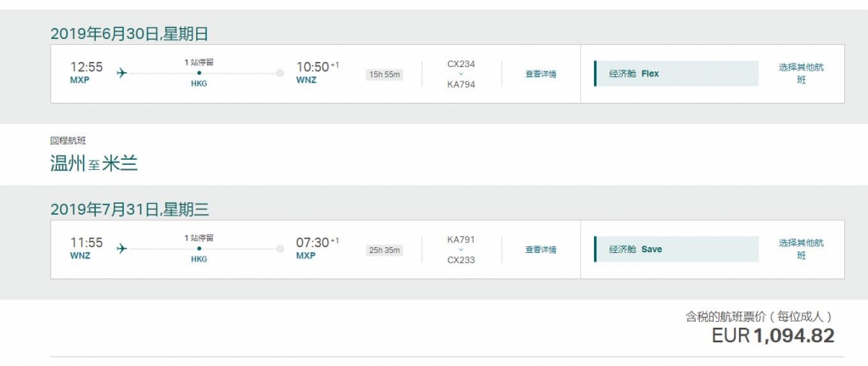
Task: Click the HKG stopover dot on the July 31 flight
Action: [199, 249]
